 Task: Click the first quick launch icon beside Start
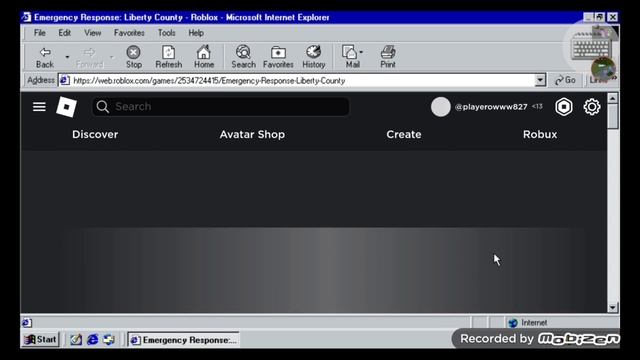coord(76,340)
